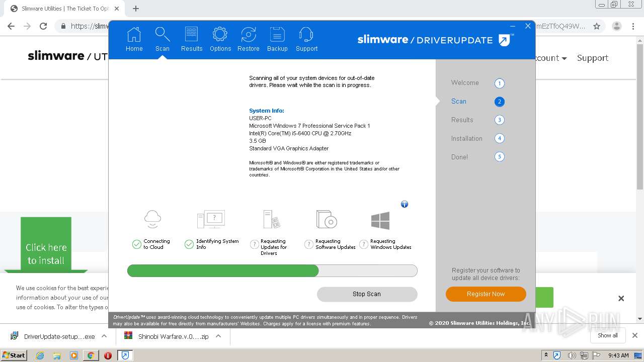644x362 pixels.
Task: Open the Restore toolbar section
Action: click(x=249, y=40)
